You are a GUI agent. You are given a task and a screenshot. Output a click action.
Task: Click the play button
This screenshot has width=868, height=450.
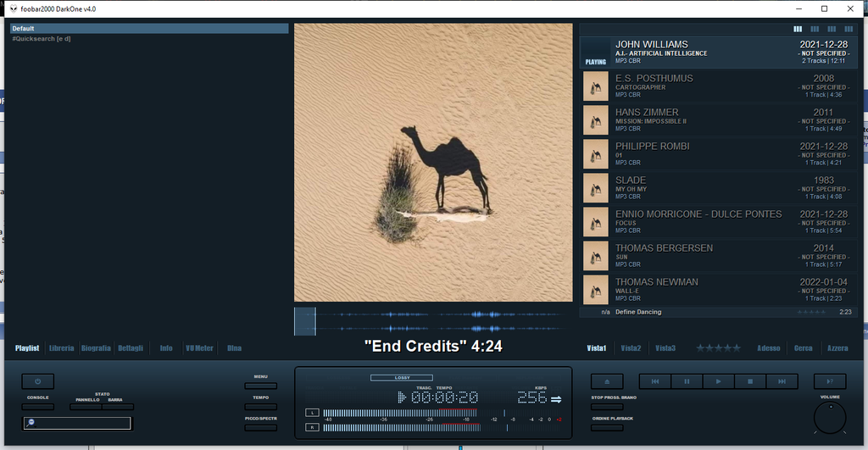pyautogui.click(x=718, y=381)
